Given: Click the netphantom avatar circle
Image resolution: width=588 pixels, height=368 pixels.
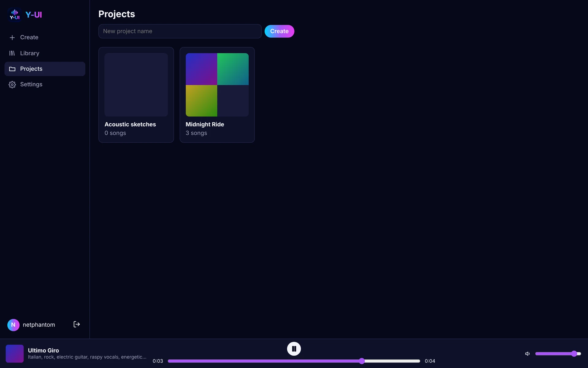Looking at the screenshot, I should tap(13, 325).
